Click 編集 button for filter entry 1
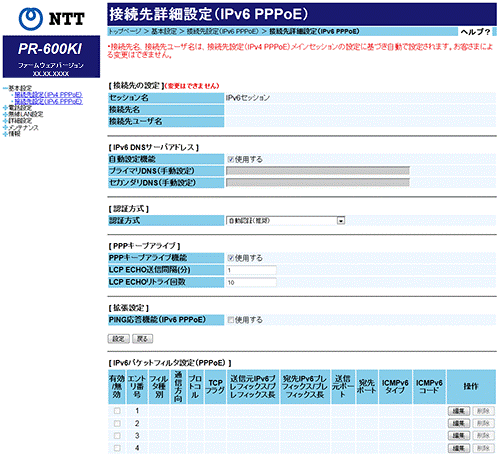Image resolution: width=500 pixels, height=456 pixels. tap(459, 411)
